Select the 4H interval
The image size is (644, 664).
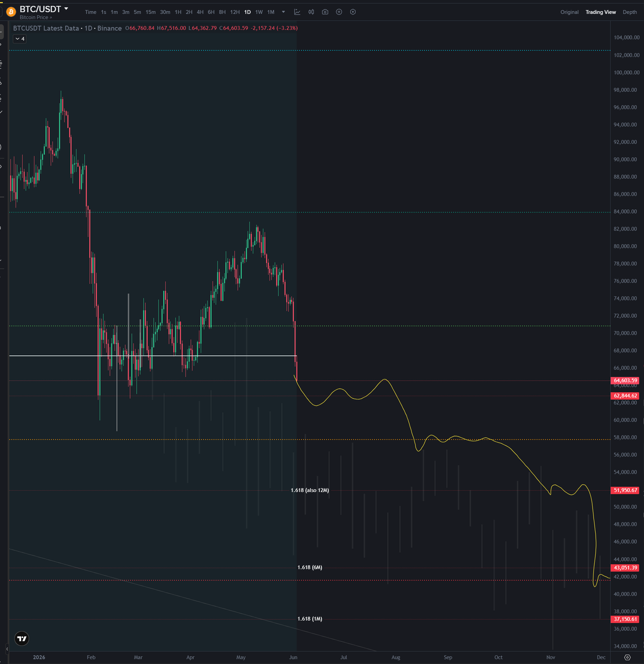click(x=200, y=12)
